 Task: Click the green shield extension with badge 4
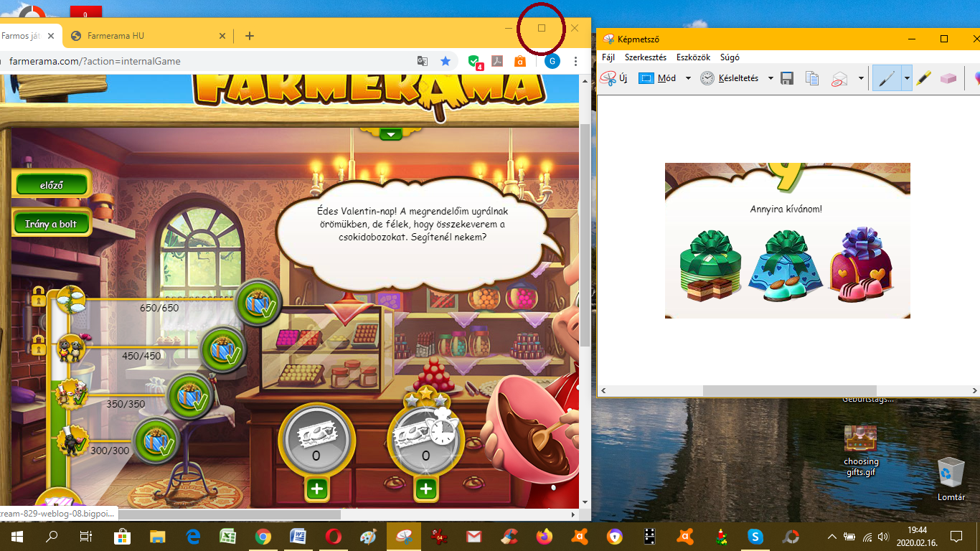(474, 62)
